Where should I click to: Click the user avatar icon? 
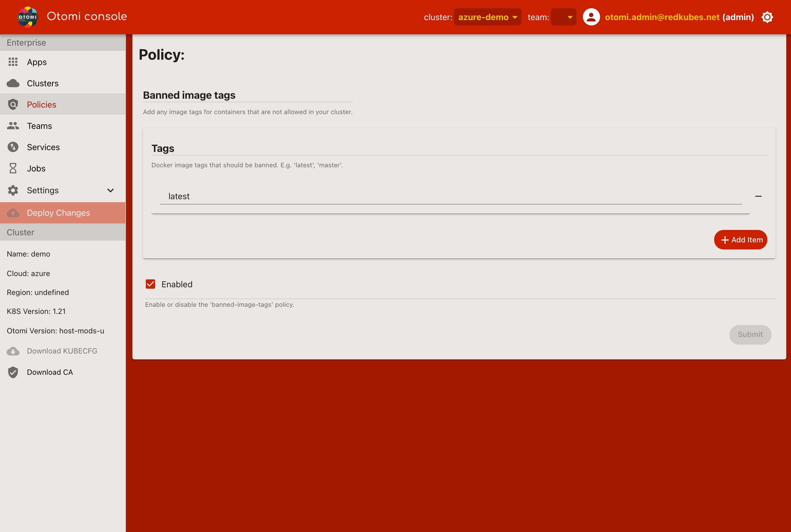tap(591, 17)
